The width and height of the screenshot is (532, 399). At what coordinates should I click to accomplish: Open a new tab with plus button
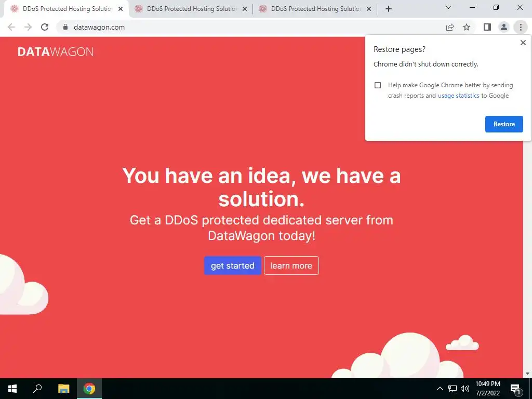pyautogui.click(x=389, y=9)
